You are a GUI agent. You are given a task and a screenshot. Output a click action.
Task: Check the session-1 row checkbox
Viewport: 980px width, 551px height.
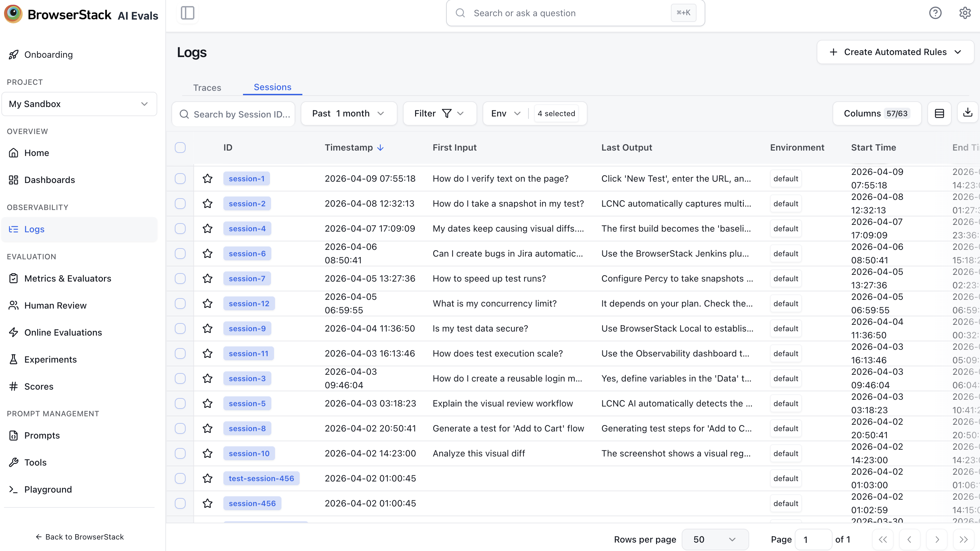click(180, 179)
